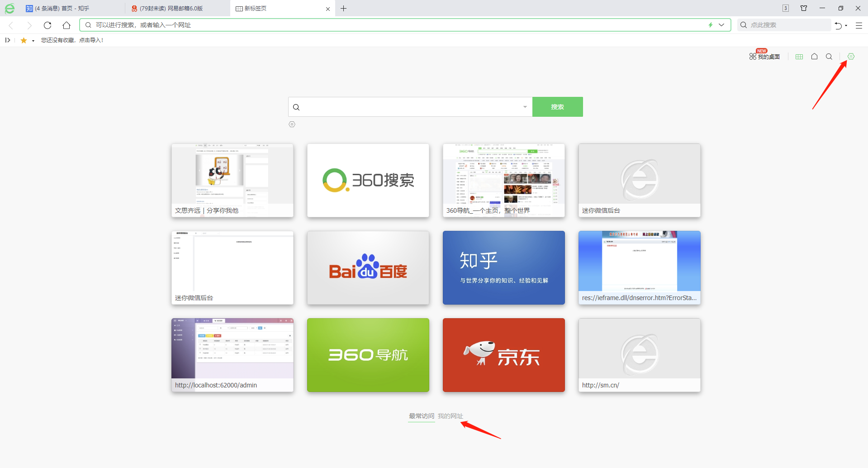Open 文思齐远 | 分享你我他 thumbnail
The height and width of the screenshot is (468, 868).
pyautogui.click(x=232, y=181)
